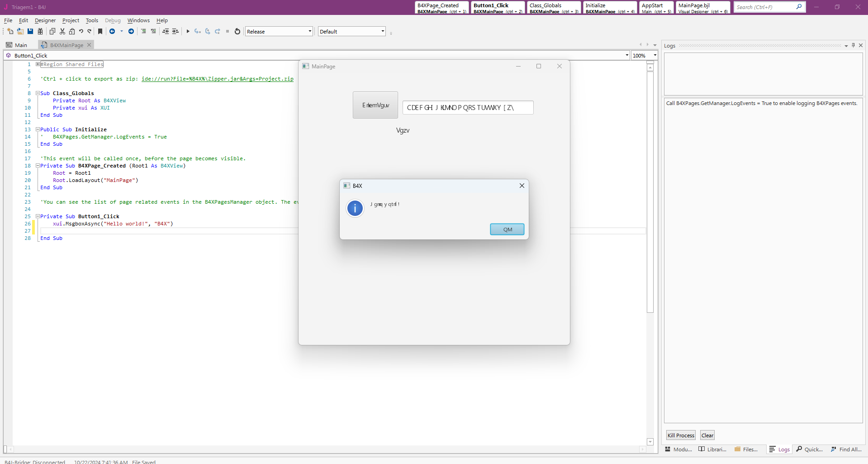This screenshot has height=464, width=868.
Task: Pin the Logs panel with the pushpin
Action: tap(854, 45)
